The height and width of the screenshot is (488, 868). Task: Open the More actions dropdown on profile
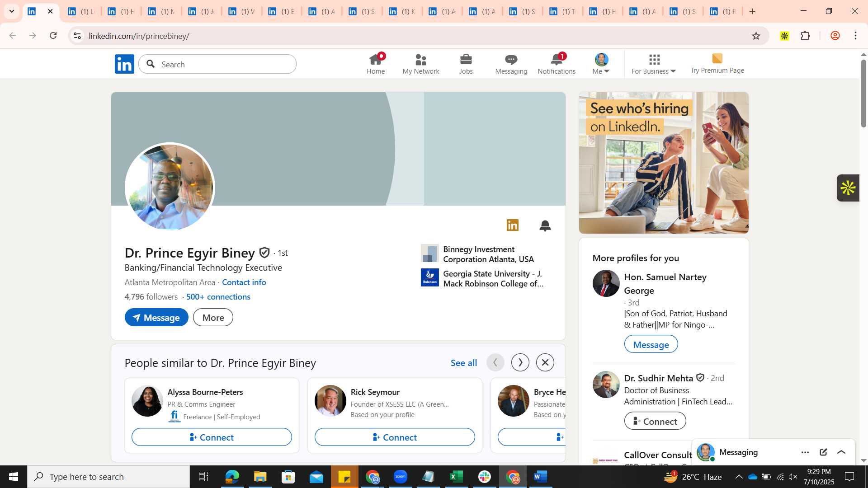click(x=213, y=318)
